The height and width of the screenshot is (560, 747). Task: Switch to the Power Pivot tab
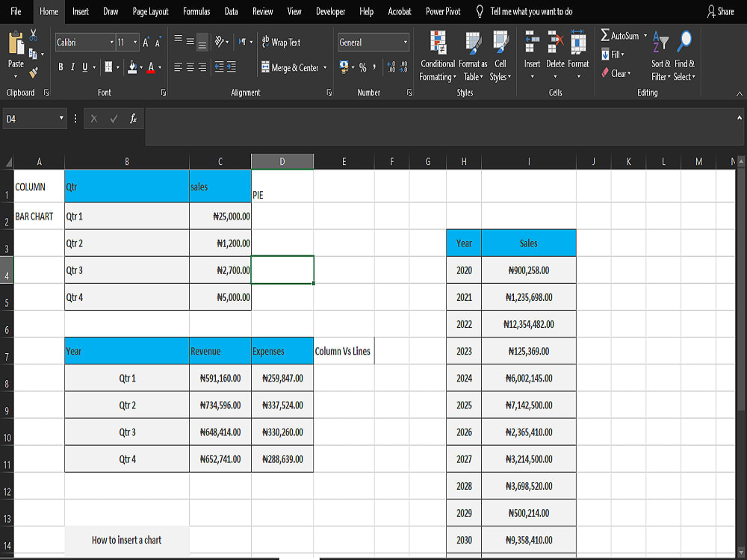443,11
